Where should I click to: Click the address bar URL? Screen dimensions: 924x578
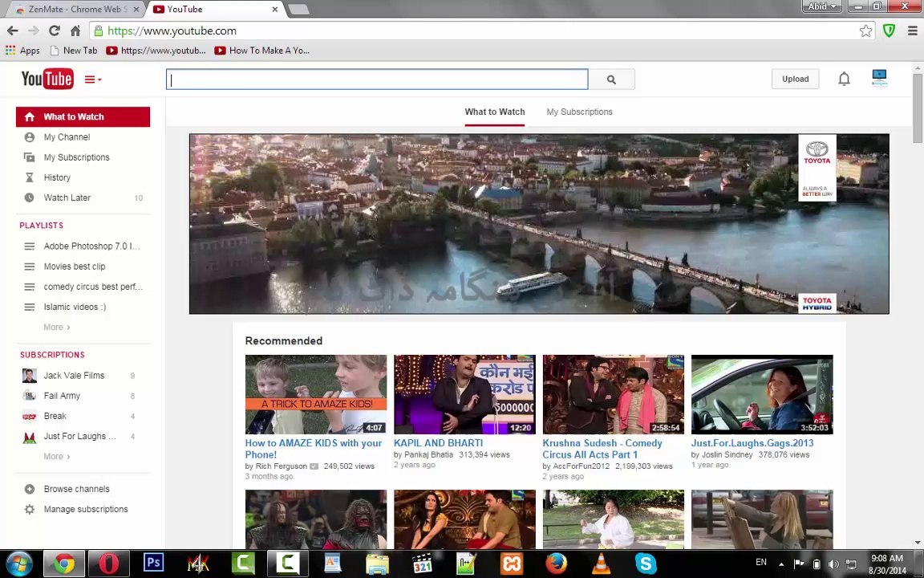(x=172, y=31)
